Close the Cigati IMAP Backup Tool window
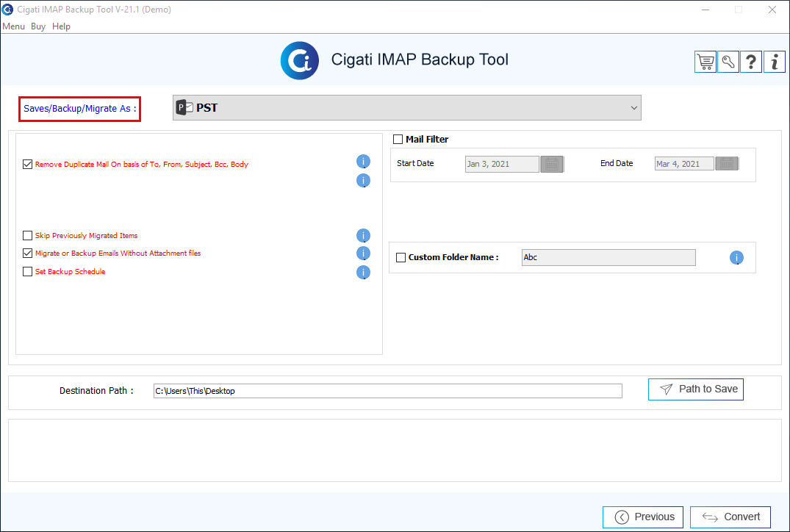Viewport: 790px width, 532px height. point(772,10)
